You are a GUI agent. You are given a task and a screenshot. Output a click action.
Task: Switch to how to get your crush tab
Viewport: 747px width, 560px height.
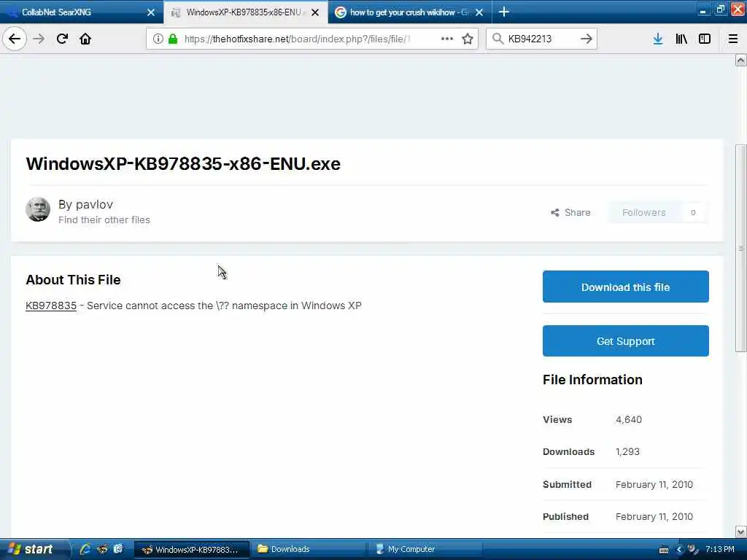[x=410, y=12]
